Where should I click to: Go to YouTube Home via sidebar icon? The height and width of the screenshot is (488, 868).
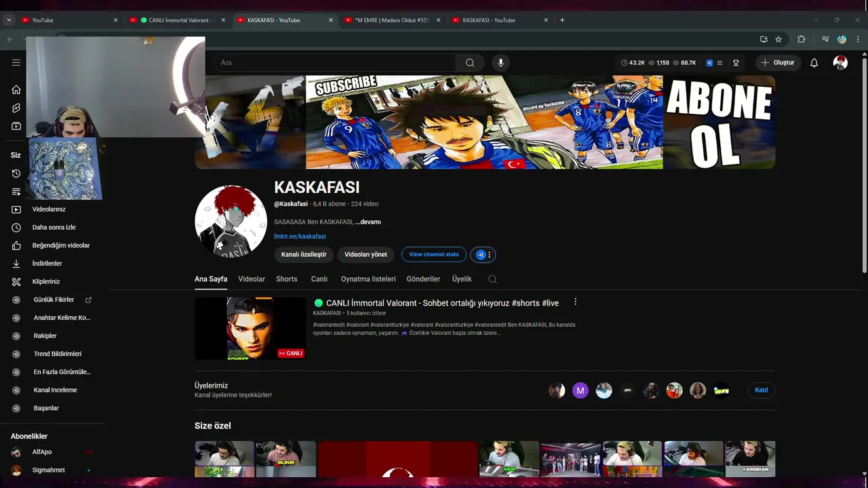point(16,89)
